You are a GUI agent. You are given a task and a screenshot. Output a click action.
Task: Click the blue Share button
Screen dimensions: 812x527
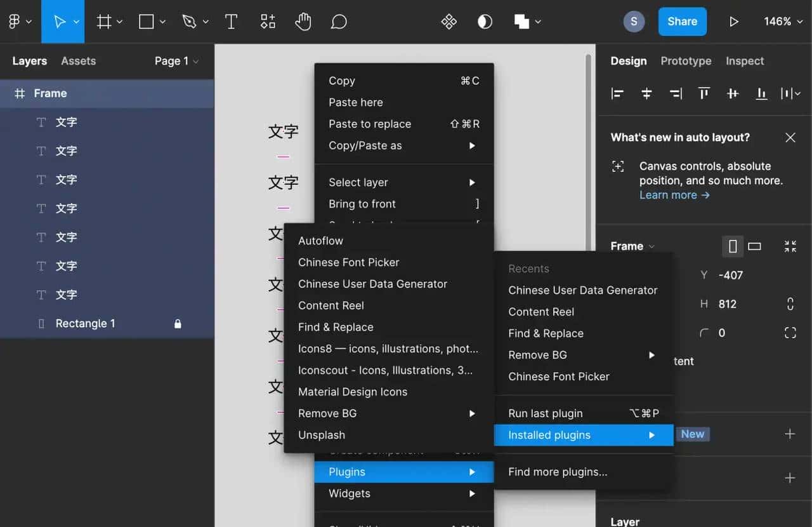tap(682, 22)
